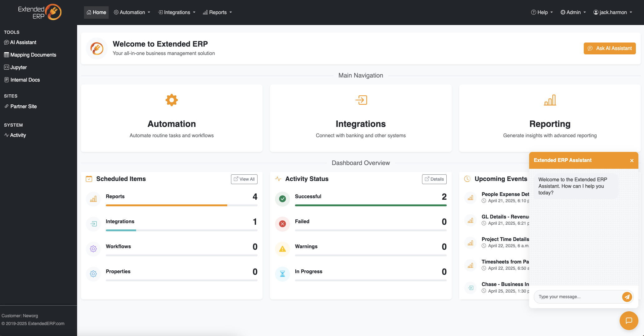Select the Failed status label
This screenshot has width=644, height=336.
pyautogui.click(x=302, y=221)
